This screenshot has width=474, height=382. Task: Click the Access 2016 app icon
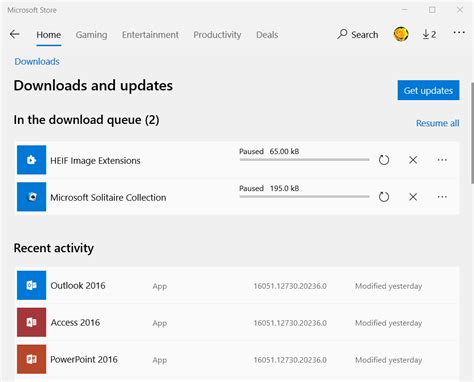pyautogui.click(x=32, y=322)
